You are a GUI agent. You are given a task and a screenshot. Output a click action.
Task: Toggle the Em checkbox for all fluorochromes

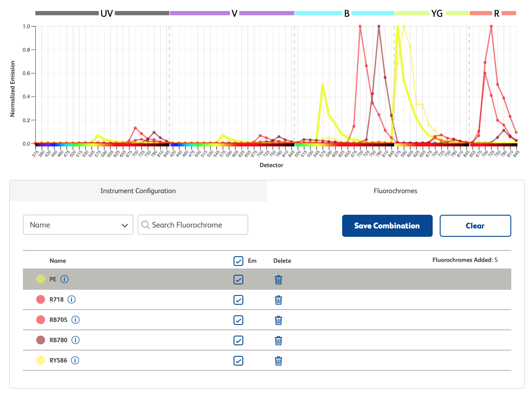pos(238,261)
